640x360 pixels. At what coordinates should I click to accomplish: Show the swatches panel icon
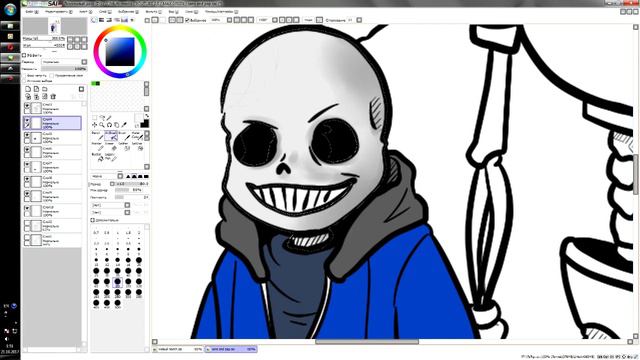tap(124, 20)
